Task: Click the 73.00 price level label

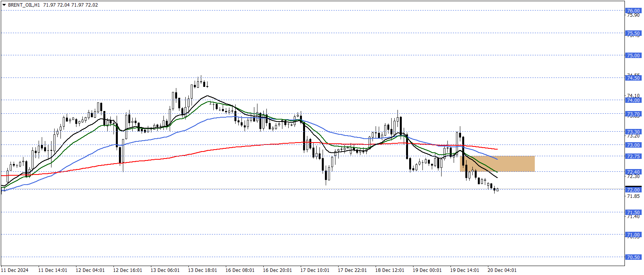Action: pos(633,145)
